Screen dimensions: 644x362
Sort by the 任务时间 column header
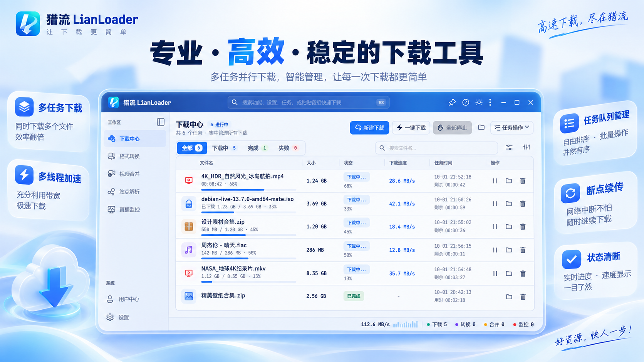[x=443, y=163]
